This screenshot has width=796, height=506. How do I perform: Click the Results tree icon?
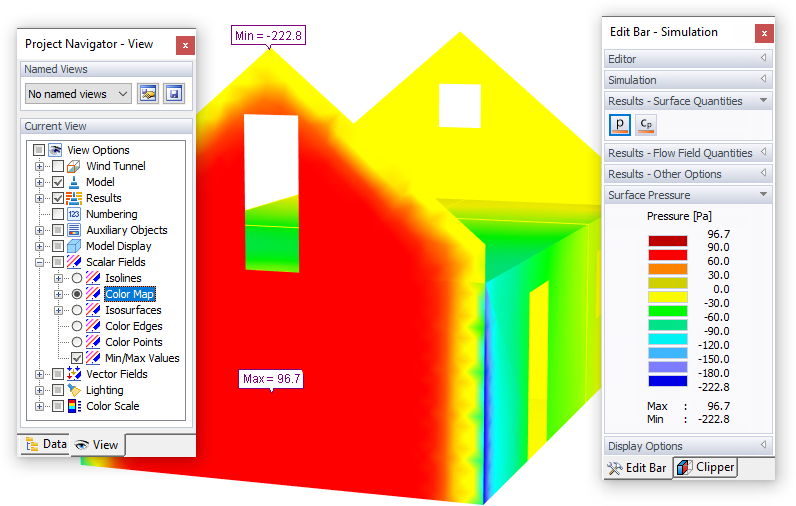point(74,198)
